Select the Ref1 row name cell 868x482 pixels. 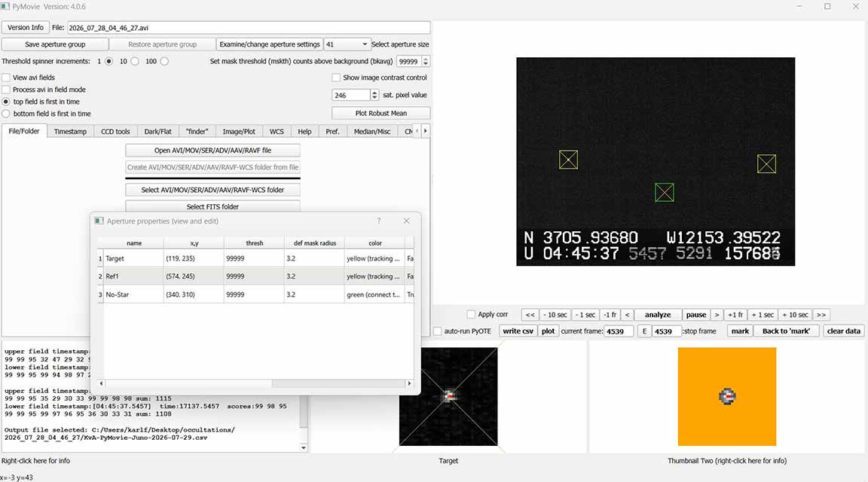coord(133,276)
